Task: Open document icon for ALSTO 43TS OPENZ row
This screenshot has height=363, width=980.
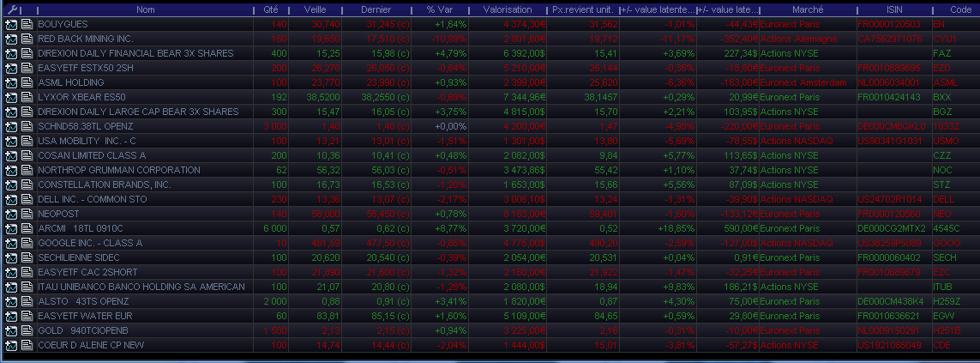Action: pos(27,301)
